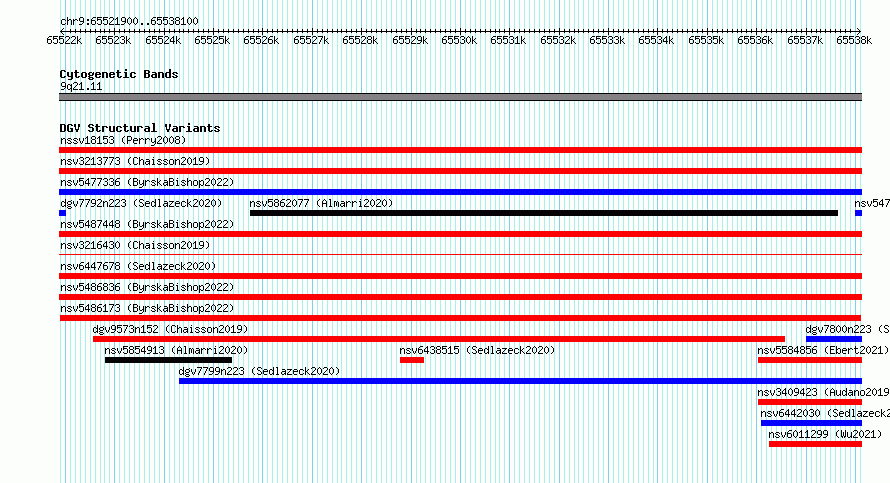Click the 65528k ruler label
Screen dimensions: 890x483
coord(360,40)
